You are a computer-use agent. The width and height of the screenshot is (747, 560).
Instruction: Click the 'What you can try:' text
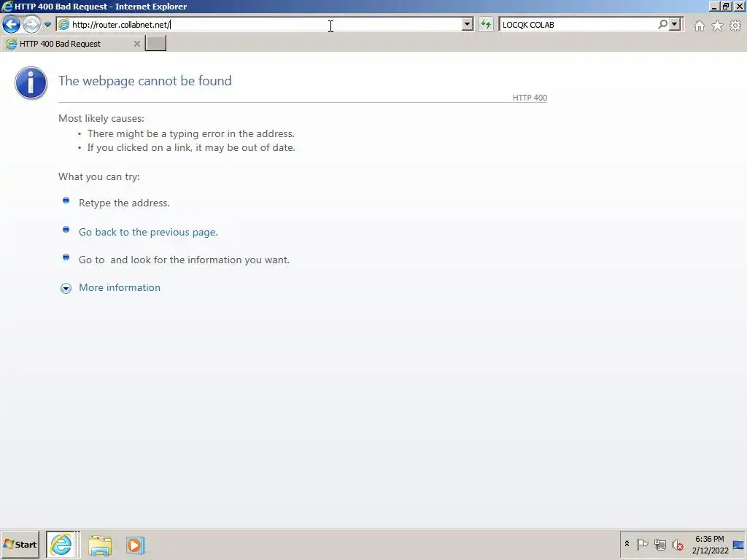click(99, 176)
